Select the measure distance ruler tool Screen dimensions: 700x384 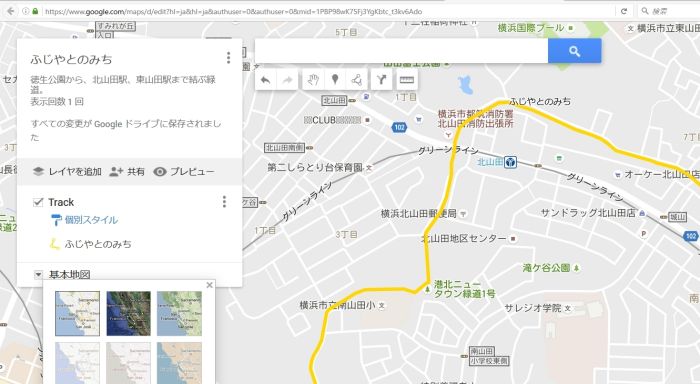point(406,80)
